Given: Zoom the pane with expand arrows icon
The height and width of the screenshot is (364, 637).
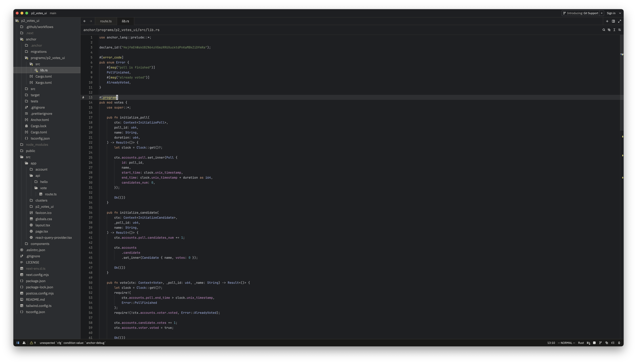Looking at the screenshot, I should tap(619, 21).
